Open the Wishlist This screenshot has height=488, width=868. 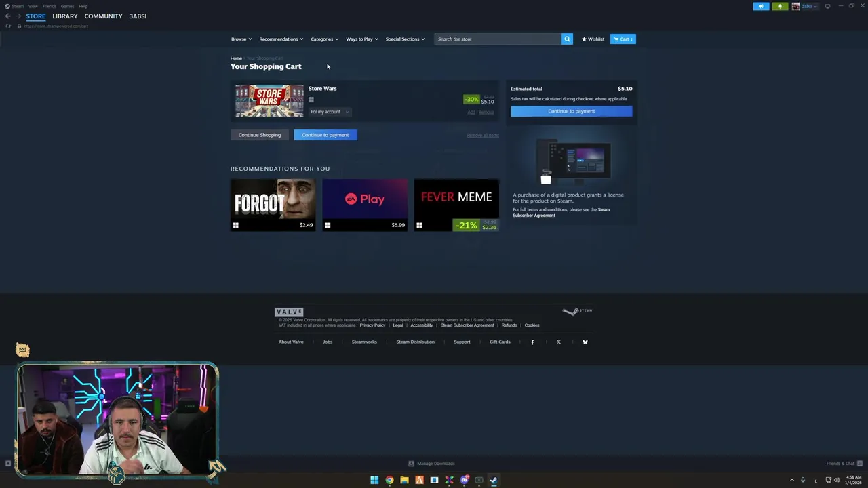[593, 39]
